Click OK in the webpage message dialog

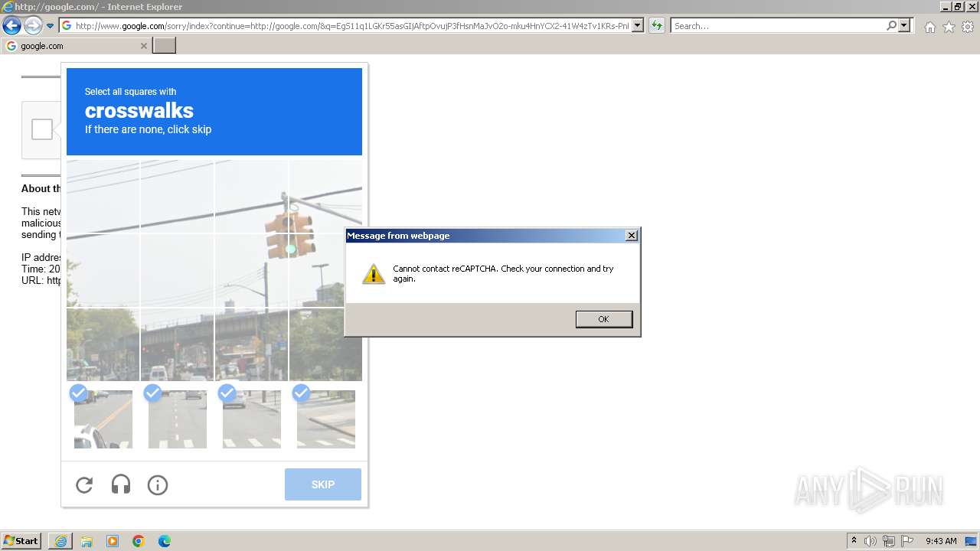point(604,319)
